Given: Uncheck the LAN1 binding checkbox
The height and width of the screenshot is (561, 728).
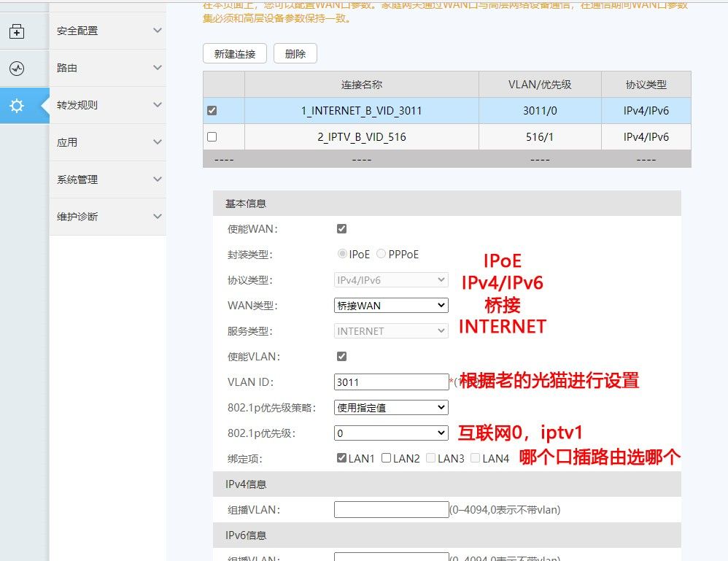Looking at the screenshot, I should coord(342,457).
